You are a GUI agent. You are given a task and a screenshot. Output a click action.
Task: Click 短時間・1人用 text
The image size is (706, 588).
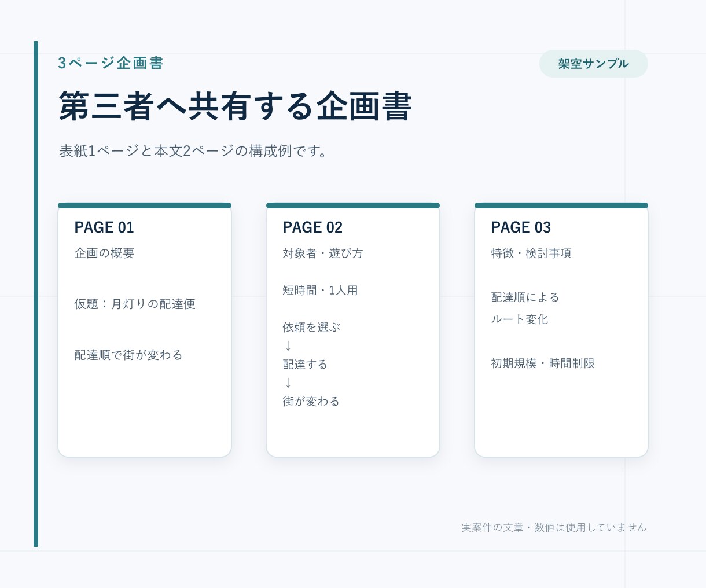tap(320, 291)
